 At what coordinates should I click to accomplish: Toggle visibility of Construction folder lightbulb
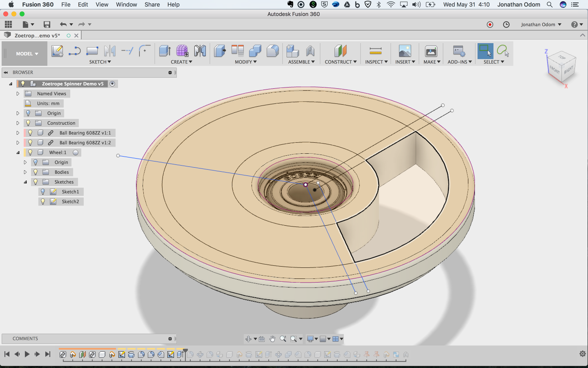click(28, 123)
